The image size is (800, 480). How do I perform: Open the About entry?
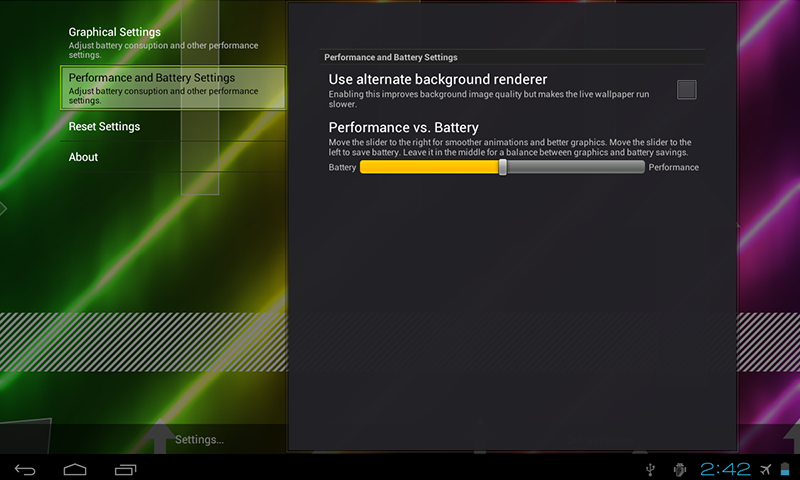(173, 157)
